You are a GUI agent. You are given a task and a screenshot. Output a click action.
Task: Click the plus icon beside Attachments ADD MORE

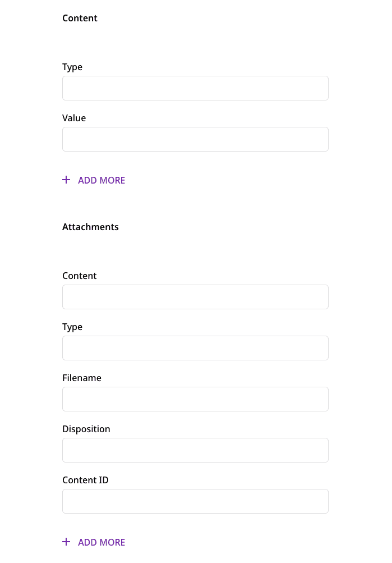tap(66, 542)
